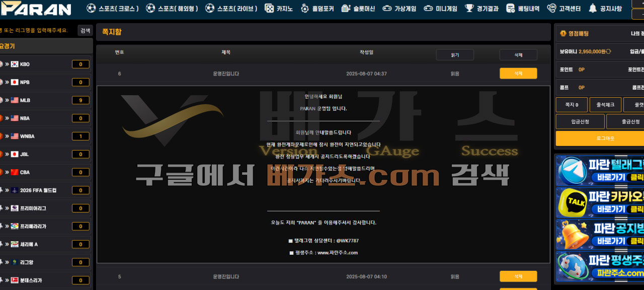Click the 검색 search button

tap(85, 31)
